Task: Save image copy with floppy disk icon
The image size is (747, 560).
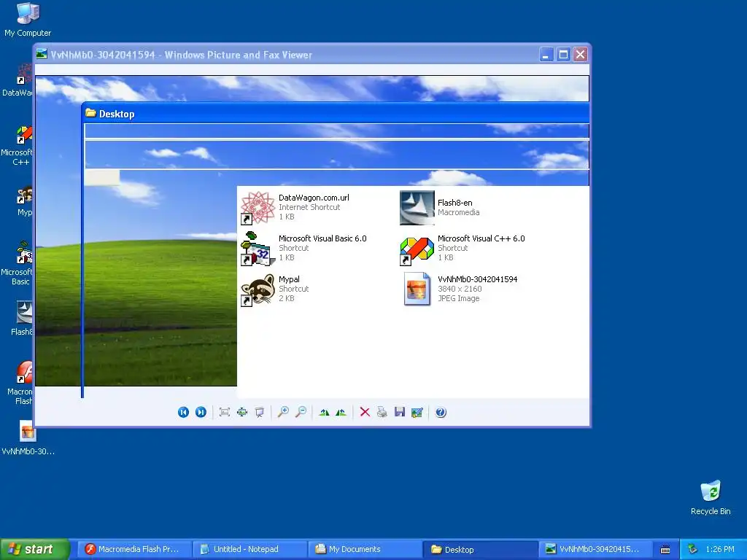Action: coord(400,413)
